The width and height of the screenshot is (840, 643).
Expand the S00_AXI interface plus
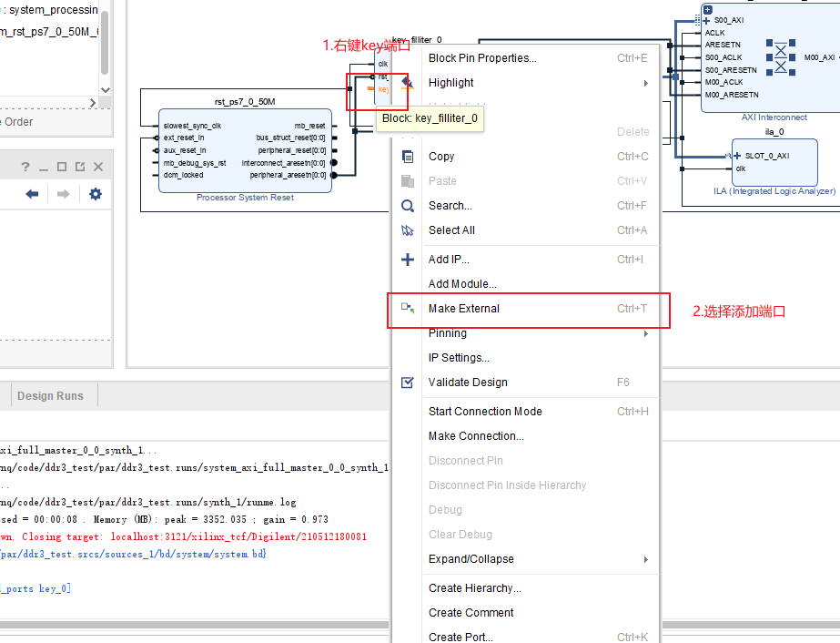706,20
